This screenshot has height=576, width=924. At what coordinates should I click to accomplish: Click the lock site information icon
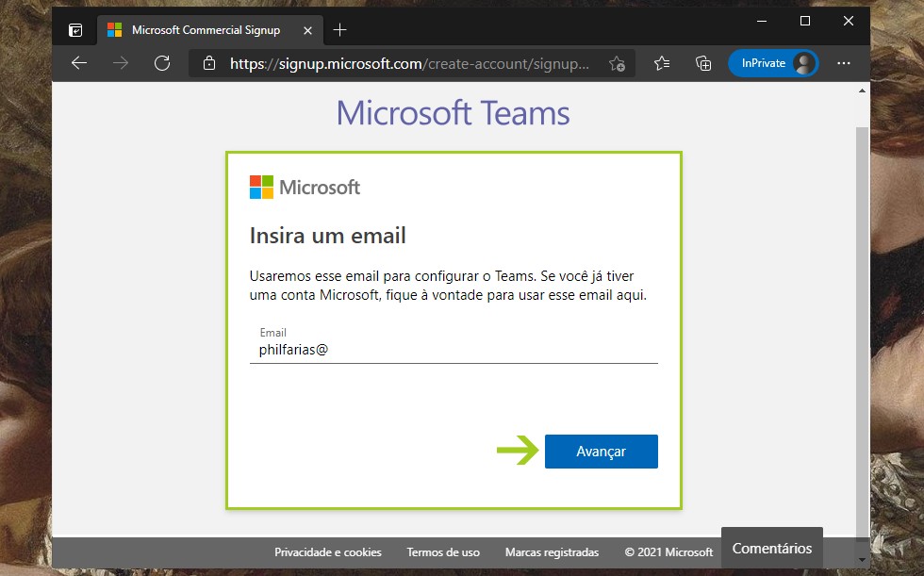(209, 64)
